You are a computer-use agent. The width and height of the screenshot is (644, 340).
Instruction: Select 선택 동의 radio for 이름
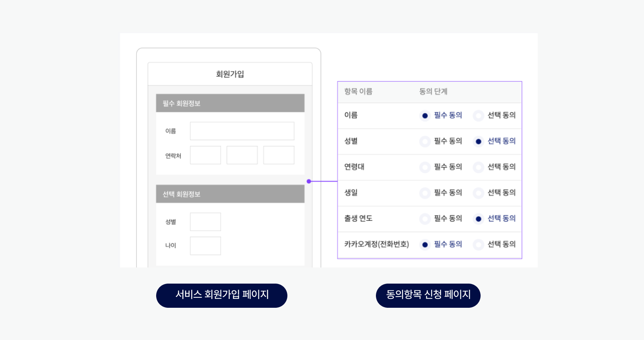click(x=479, y=116)
